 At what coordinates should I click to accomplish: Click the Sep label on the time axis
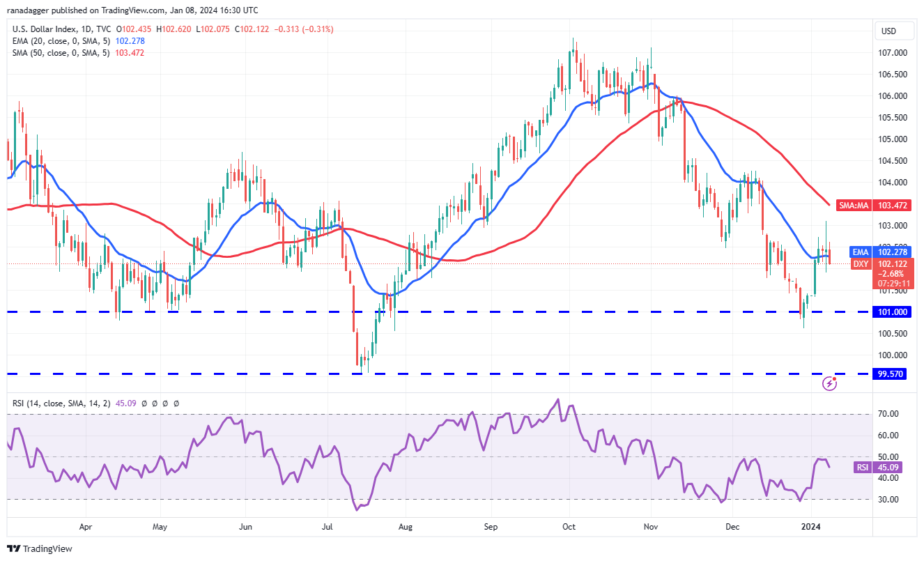[491, 528]
